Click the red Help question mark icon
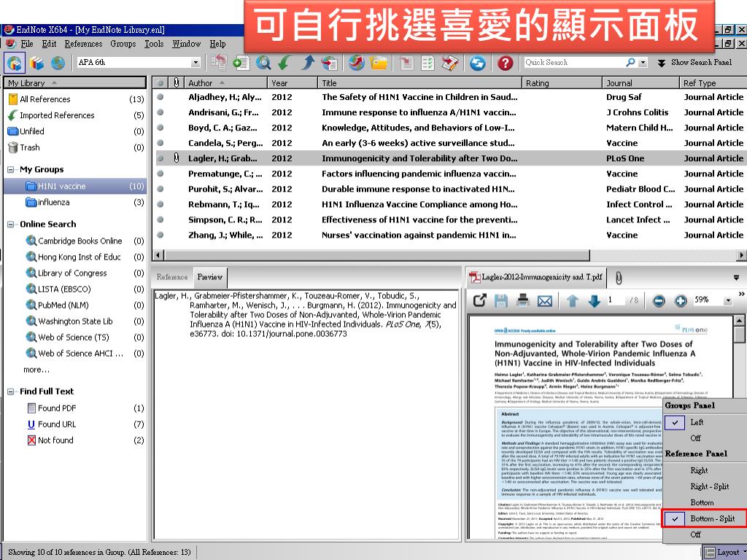This screenshot has height=560, width=747. point(505,63)
